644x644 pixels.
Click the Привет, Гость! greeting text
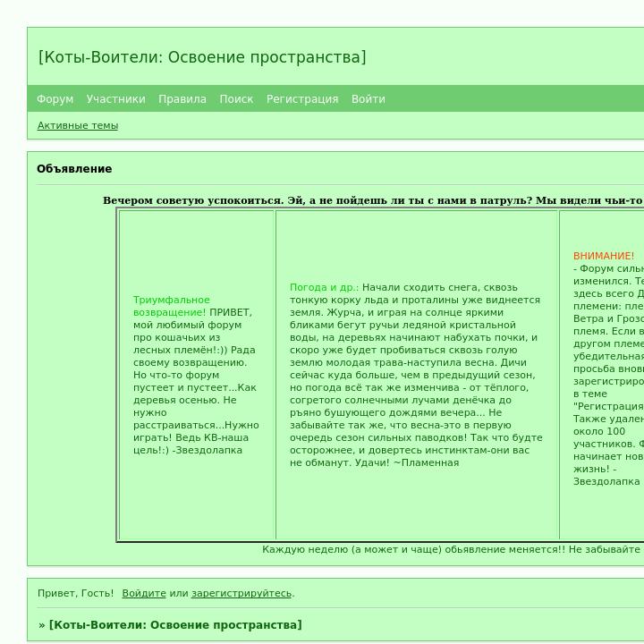tap(75, 594)
